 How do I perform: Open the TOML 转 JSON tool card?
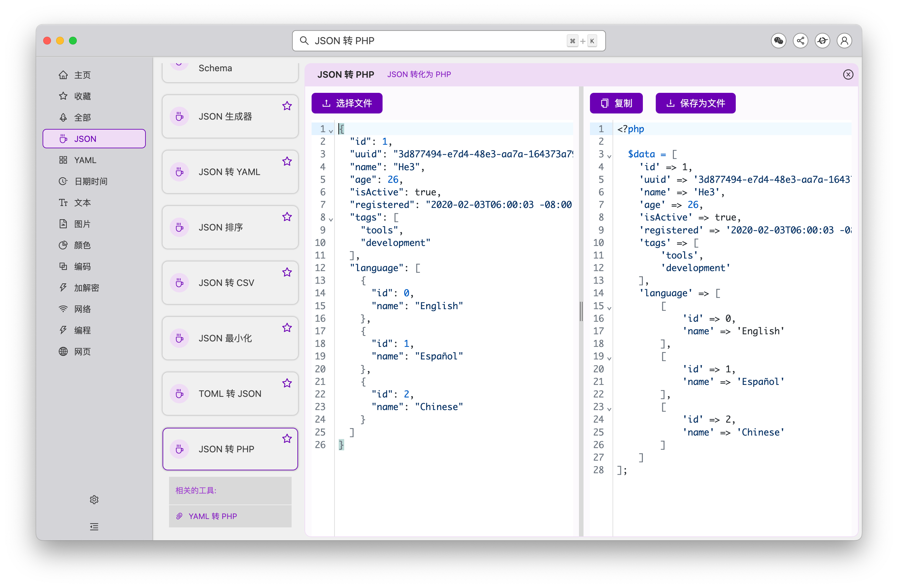(230, 393)
